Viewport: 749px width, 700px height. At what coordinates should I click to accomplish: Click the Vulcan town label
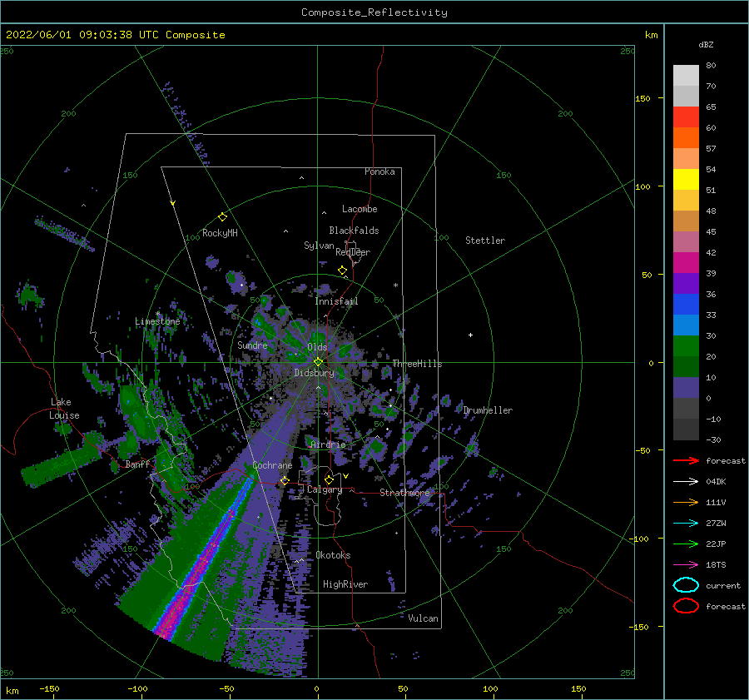coord(423,618)
